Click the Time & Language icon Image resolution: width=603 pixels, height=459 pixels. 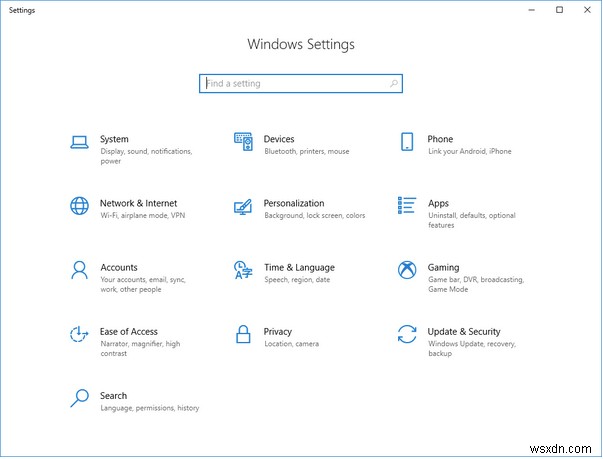click(x=243, y=270)
